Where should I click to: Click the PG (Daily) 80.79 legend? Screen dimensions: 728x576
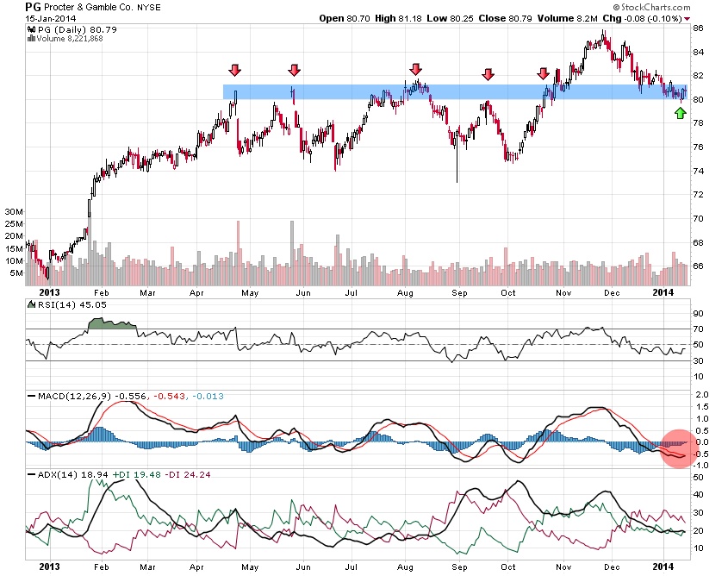point(77,29)
